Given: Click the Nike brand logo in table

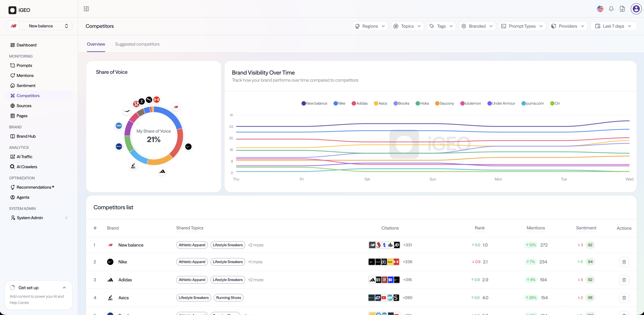Looking at the screenshot, I should [x=110, y=262].
